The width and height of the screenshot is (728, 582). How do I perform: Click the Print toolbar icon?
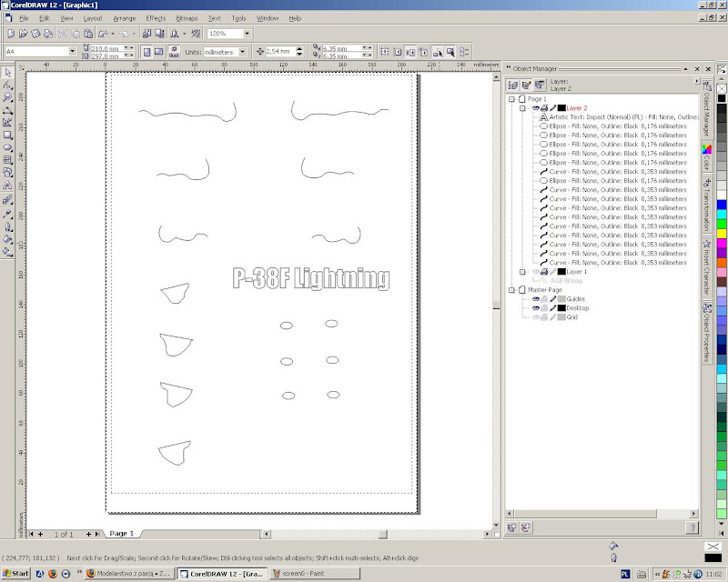(x=48, y=34)
